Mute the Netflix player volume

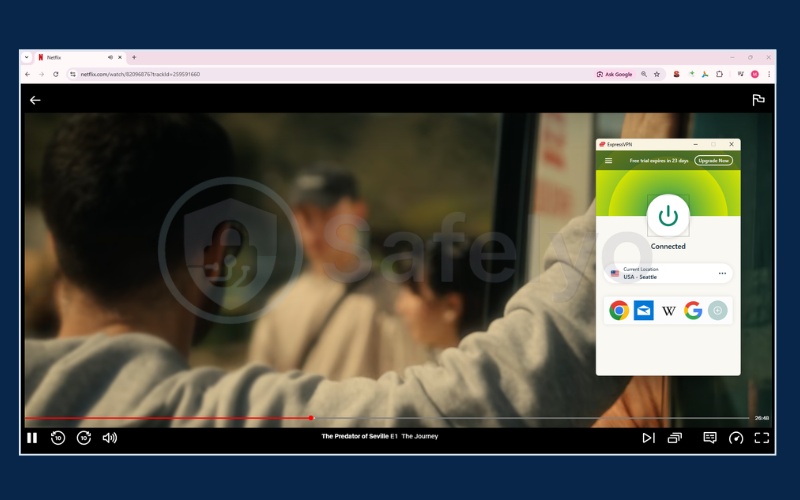click(x=110, y=438)
